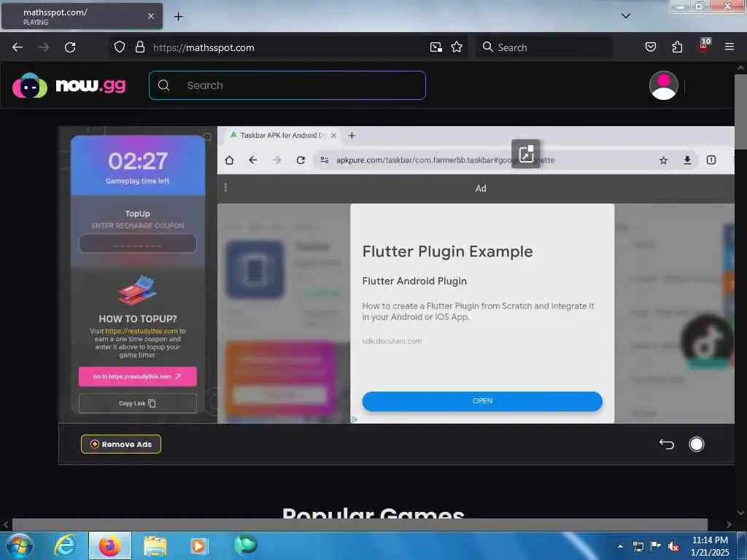
Task: Open the tracking protection shield icon
Action: [120, 47]
